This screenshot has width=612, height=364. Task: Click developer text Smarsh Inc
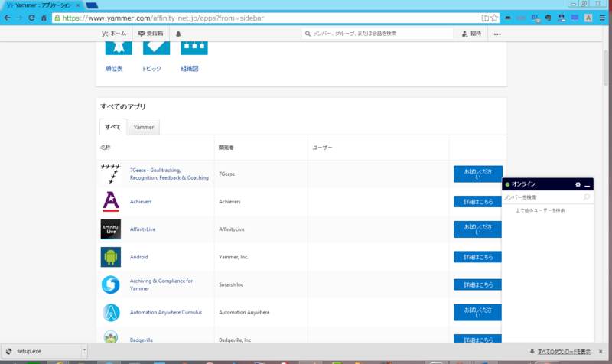pyautogui.click(x=231, y=284)
